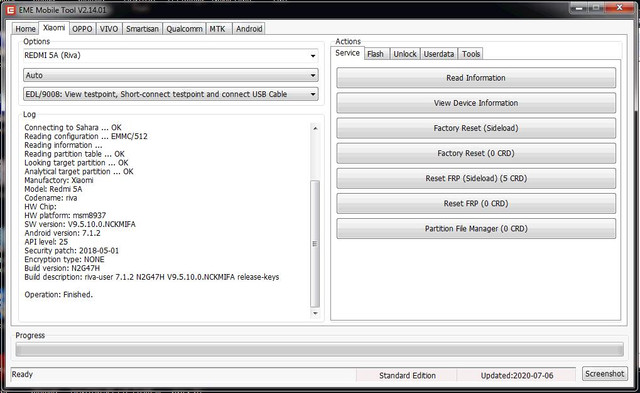
Task: Click the Screenshot button
Action: pyautogui.click(x=604, y=374)
